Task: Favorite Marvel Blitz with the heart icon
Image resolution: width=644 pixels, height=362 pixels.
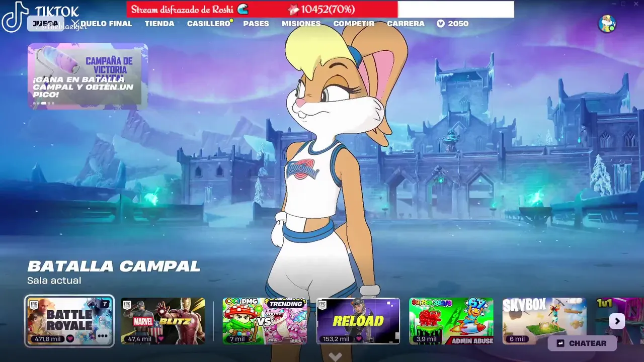Action: (161, 339)
